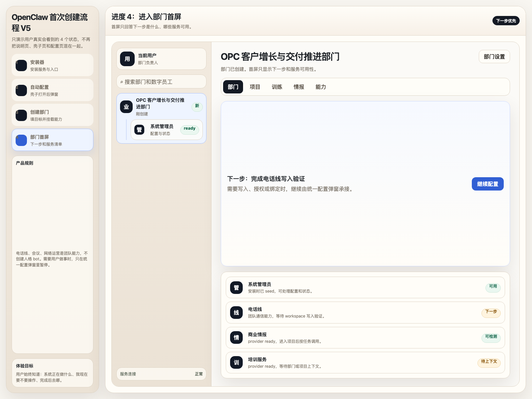The image size is (532, 399).
Task: Click the 进度 4：进入部门首屏 title
Action: [146, 17]
